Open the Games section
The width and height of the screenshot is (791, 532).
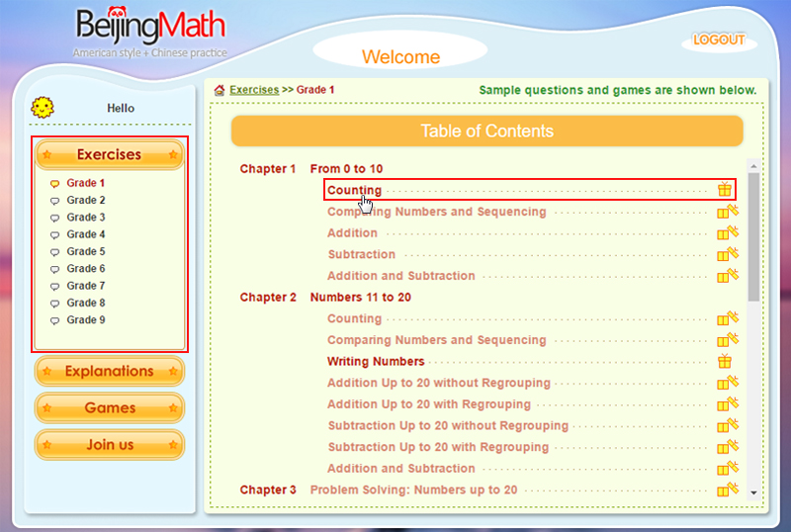click(110, 407)
